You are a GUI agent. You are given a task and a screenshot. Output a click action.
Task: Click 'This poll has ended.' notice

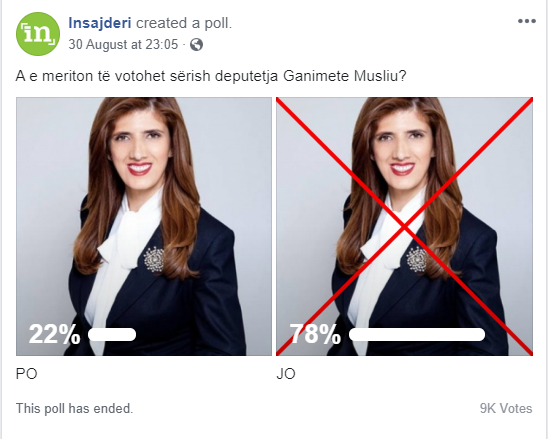tap(74, 408)
